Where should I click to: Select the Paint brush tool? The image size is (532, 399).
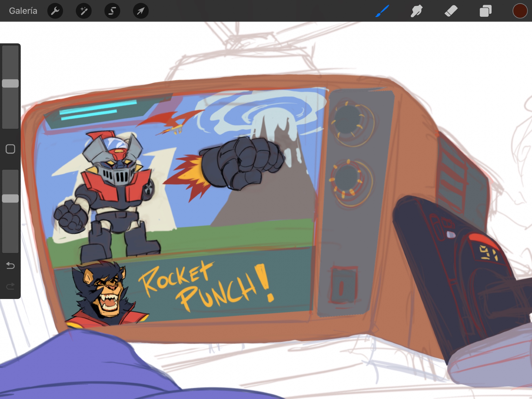[x=383, y=11]
